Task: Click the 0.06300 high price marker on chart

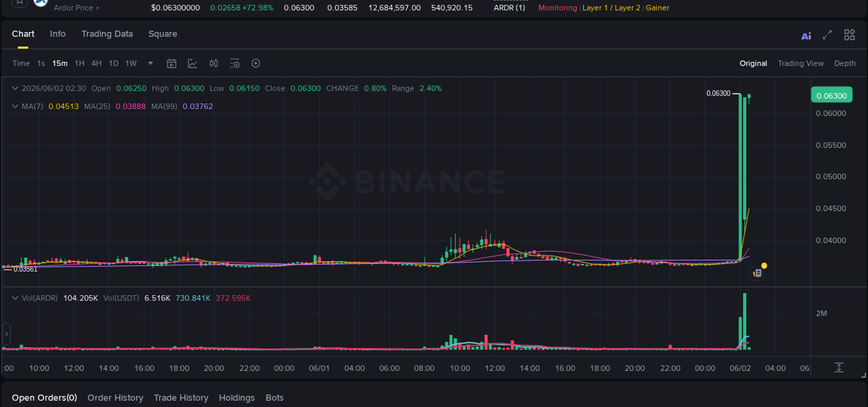Action: (718, 93)
